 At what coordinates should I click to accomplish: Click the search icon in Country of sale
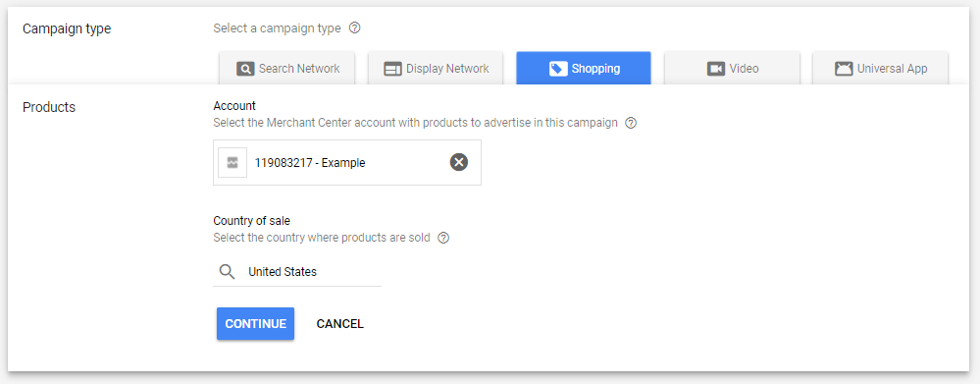[x=228, y=272]
